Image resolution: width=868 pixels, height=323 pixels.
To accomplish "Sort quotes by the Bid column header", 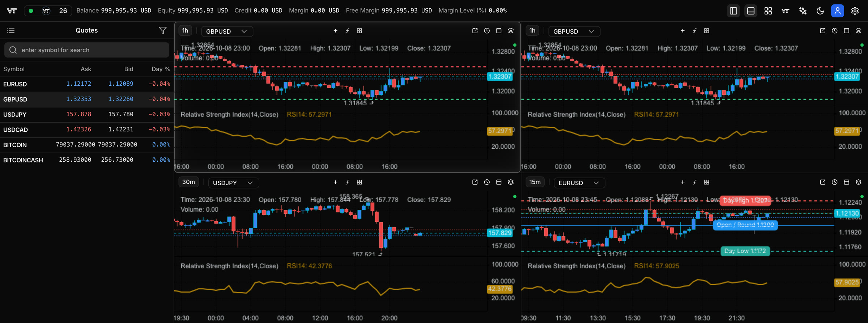I will pyautogui.click(x=129, y=69).
